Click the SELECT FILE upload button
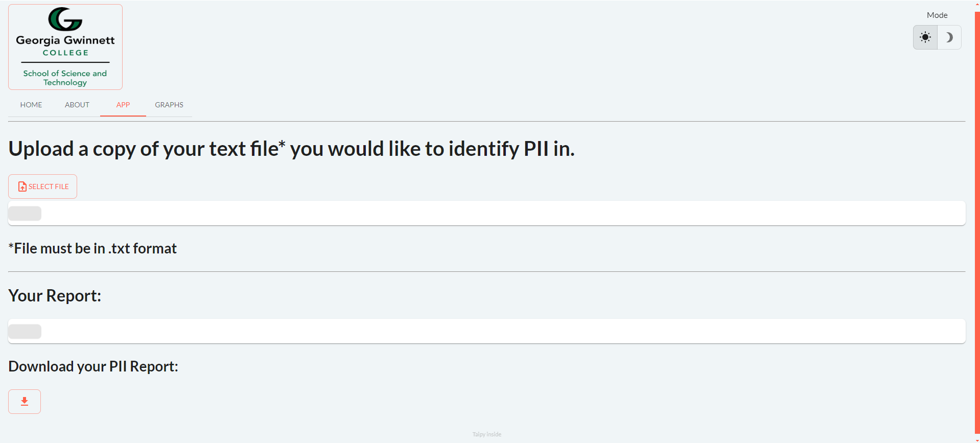Screen dimensions: 980x443 point(43,186)
